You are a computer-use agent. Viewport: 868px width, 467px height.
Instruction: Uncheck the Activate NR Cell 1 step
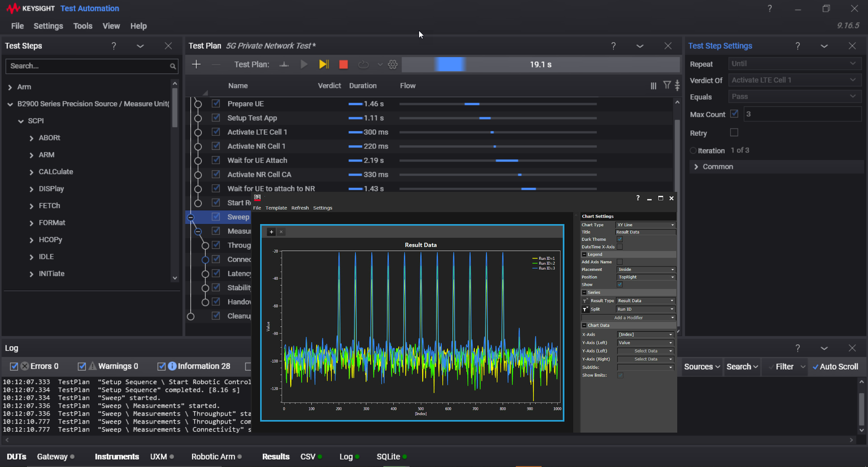(x=216, y=146)
